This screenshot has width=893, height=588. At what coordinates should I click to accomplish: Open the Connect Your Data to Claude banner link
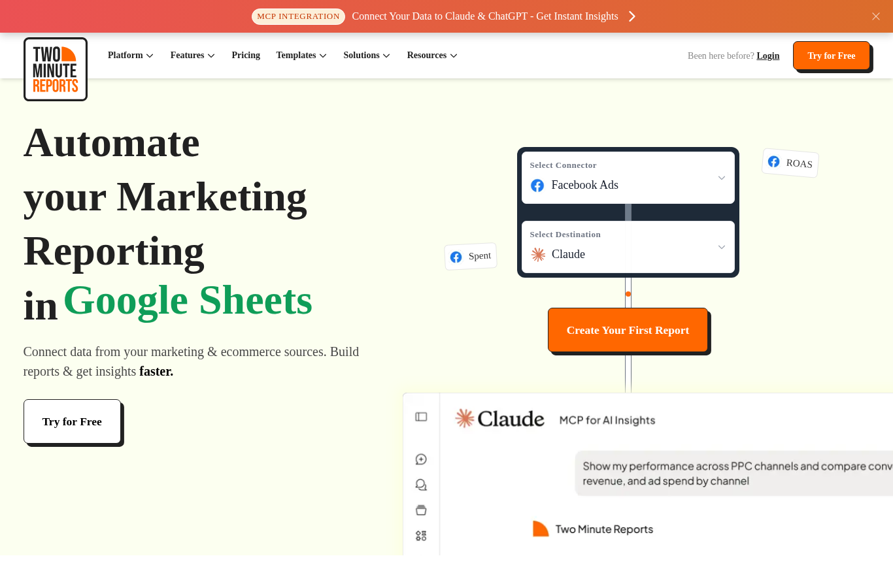[485, 16]
